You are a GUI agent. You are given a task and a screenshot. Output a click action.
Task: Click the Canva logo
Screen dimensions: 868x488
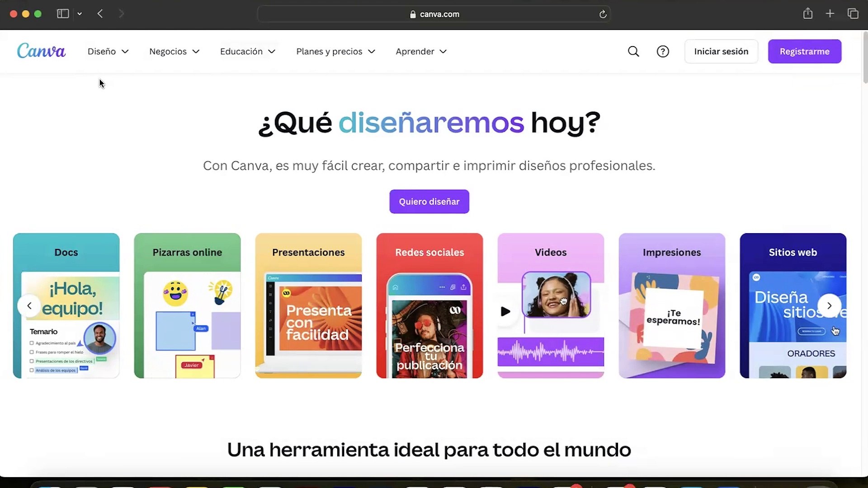(41, 51)
